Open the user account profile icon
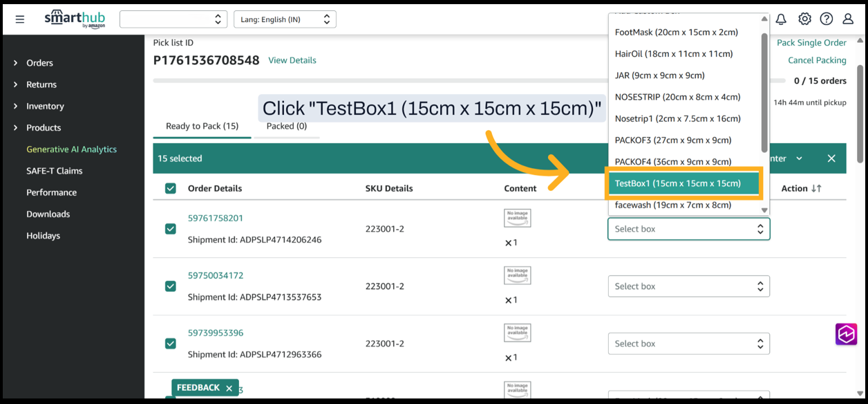This screenshot has height=404, width=868. 848,19
